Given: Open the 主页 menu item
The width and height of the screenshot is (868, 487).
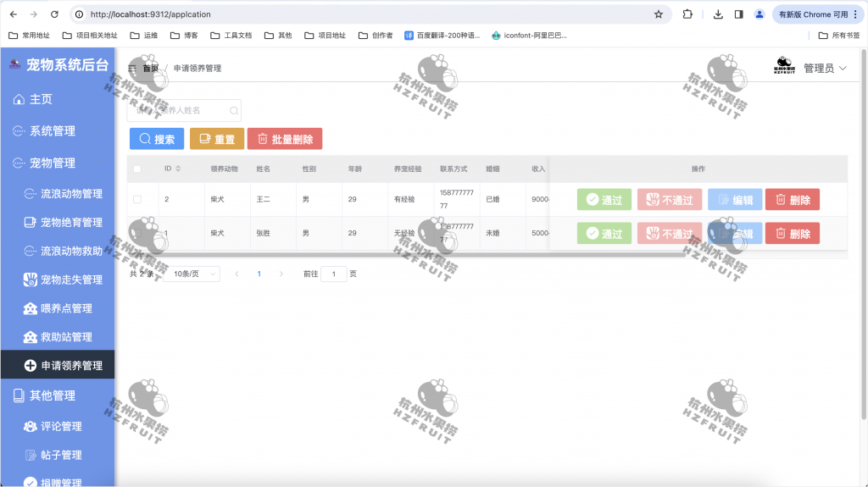Looking at the screenshot, I should coord(58,99).
